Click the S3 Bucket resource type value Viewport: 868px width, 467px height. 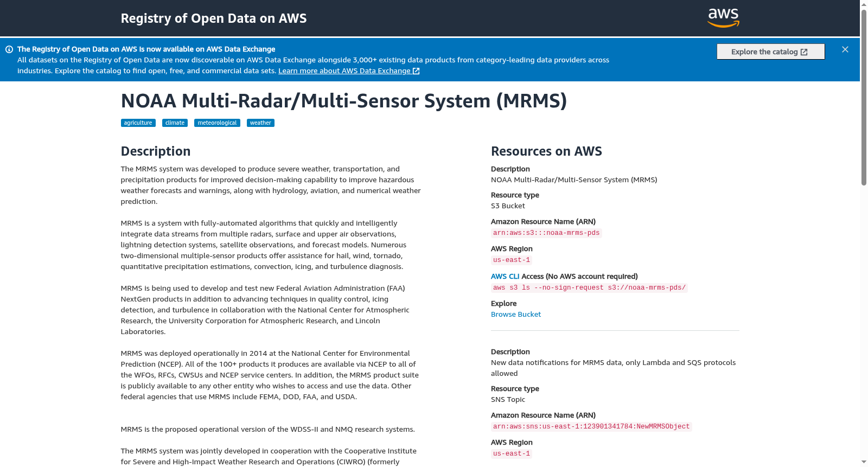pos(508,206)
